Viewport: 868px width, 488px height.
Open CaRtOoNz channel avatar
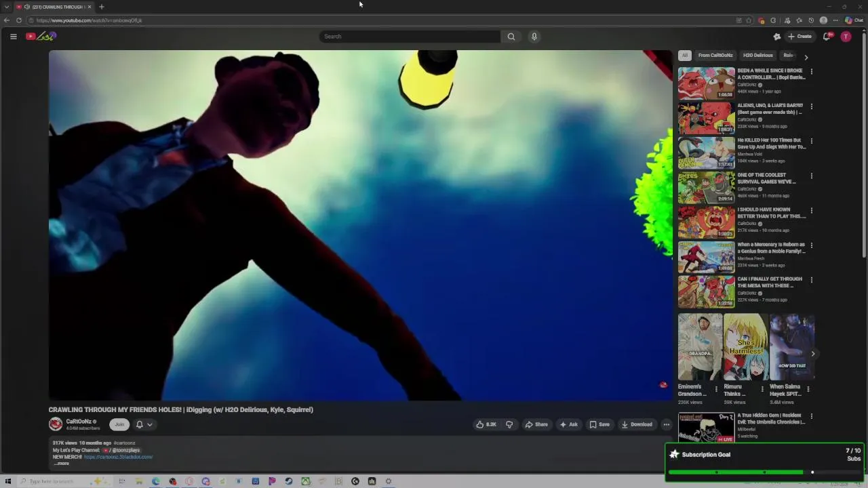pos(56,424)
